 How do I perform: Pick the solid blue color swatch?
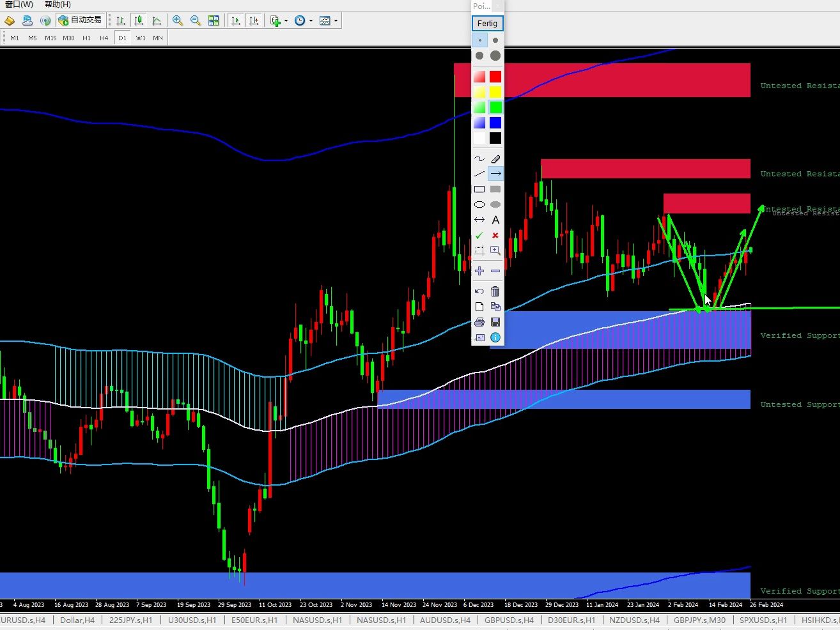pyautogui.click(x=495, y=123)
